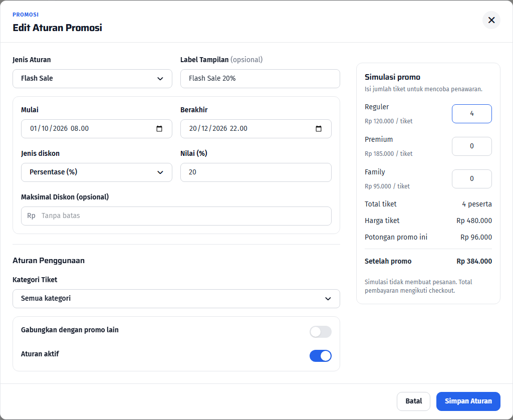The width and height of the screenshot is (513, 420).
Task: Click the Rp 185.000 / tiket price text
Action: click(389, 154)
